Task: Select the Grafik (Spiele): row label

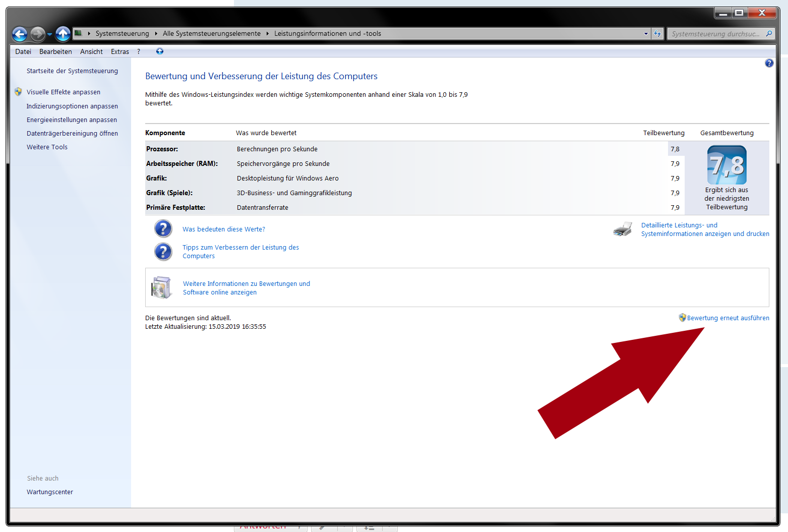Action: coord(169,193)
